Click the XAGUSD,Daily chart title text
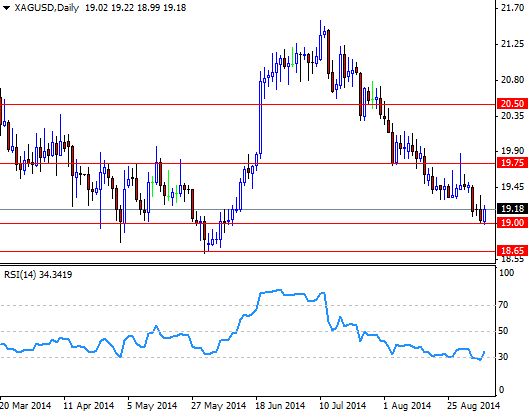 [47, 8]
